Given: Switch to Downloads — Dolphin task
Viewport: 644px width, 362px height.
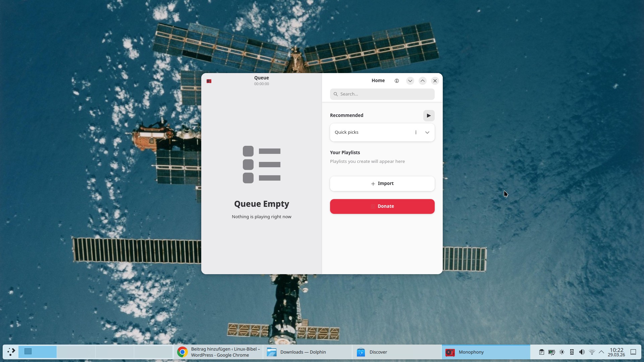Looking at the screenshot, I should (x=307, y=352).
